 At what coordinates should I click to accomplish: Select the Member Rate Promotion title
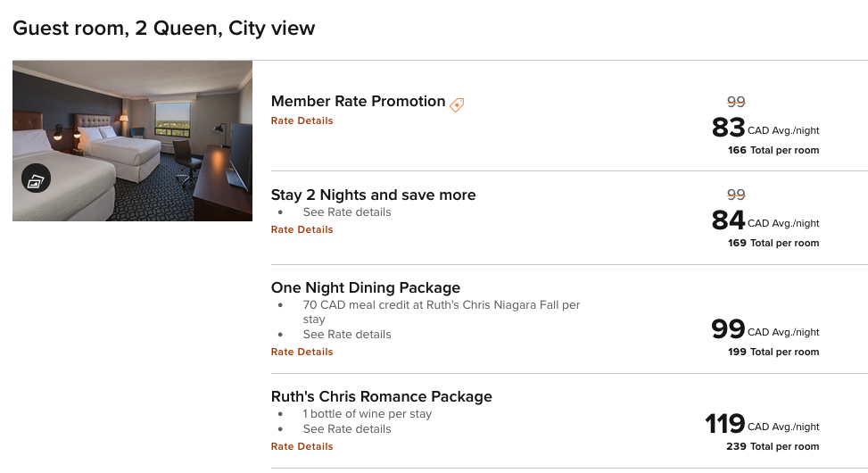358,101
